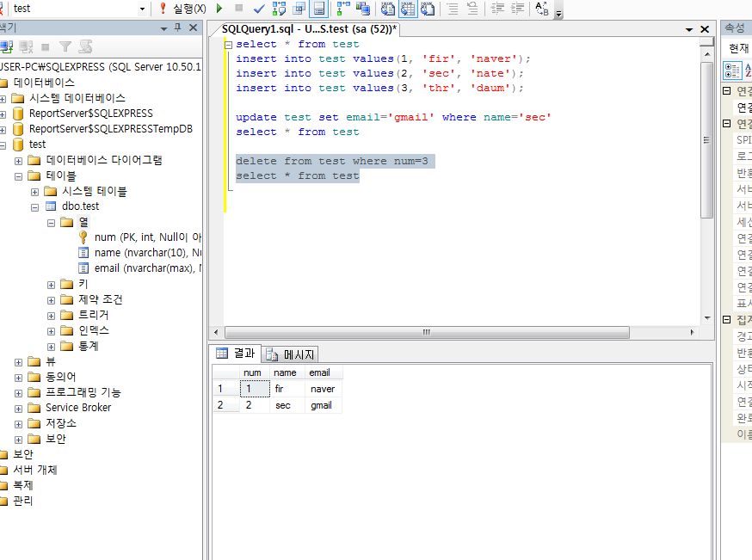Image resolution: width=752 pixels, height=560 pixels.
Task: Toggle IntelliSense enabled icon
Action: click(x=319, y=8)
